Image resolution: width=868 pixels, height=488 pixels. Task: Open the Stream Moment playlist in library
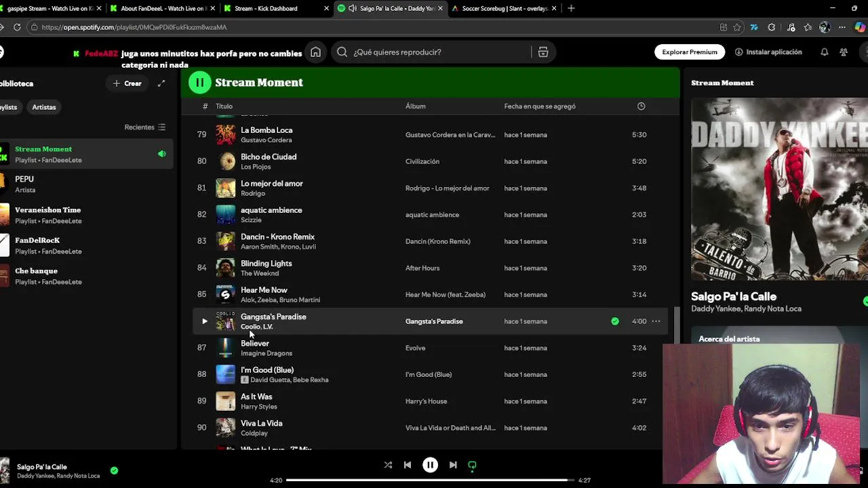coord(87,155)
